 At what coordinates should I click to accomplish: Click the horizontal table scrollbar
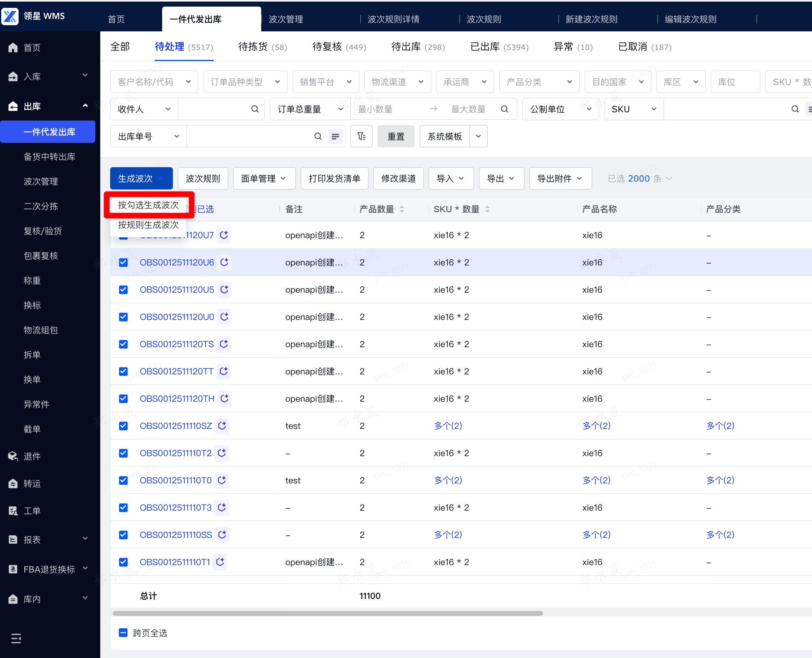tap(328, 613)
